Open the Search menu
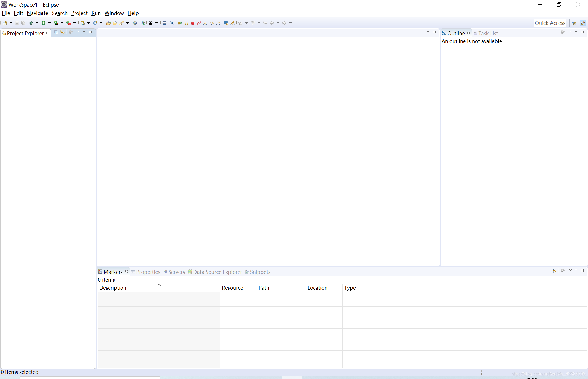Image resolution: width=588 pixels, height=379 pixels. pos(60,13)
